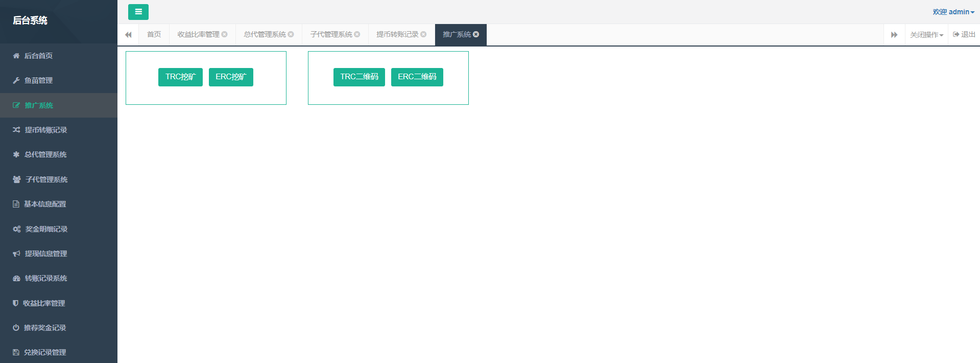Select the 推广系统 tab
980x363 pixels.
pos(457,34)
